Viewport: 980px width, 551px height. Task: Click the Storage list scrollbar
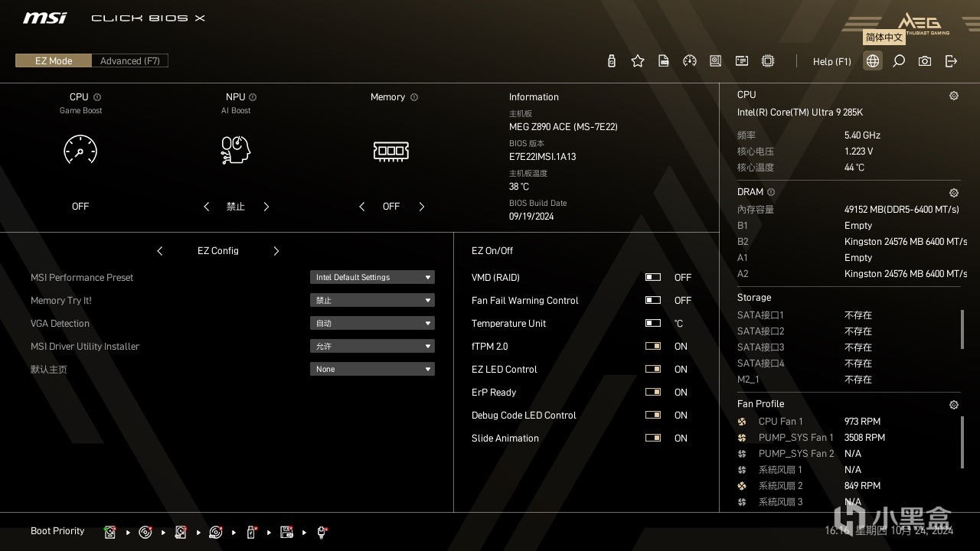click(x=962, y=329)
